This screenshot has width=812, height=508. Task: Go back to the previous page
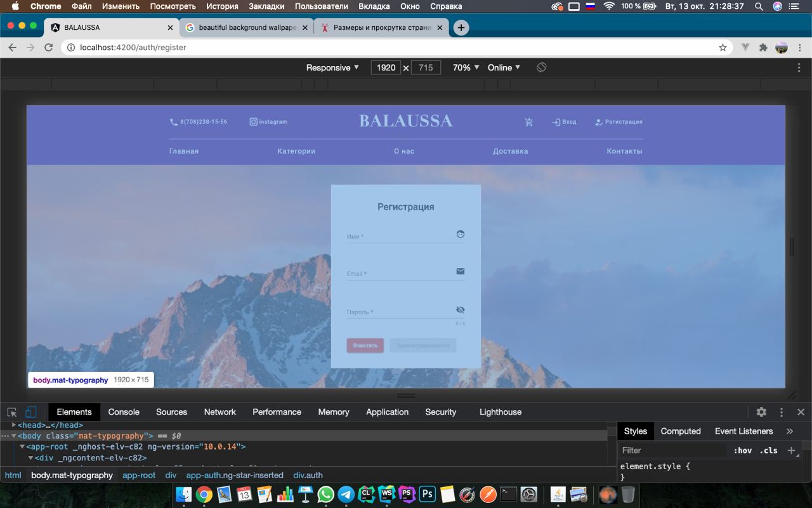[12, 48]
